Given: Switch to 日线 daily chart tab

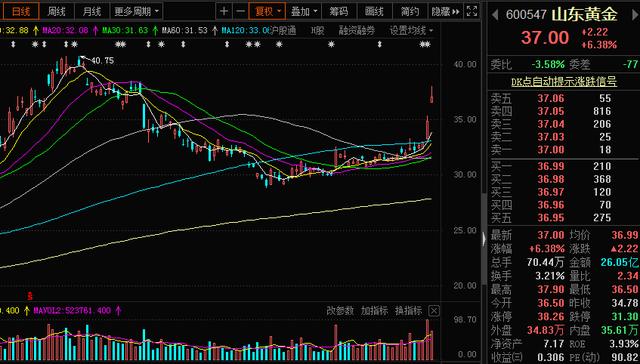Looking at the screenshot, I should (20, 11).
